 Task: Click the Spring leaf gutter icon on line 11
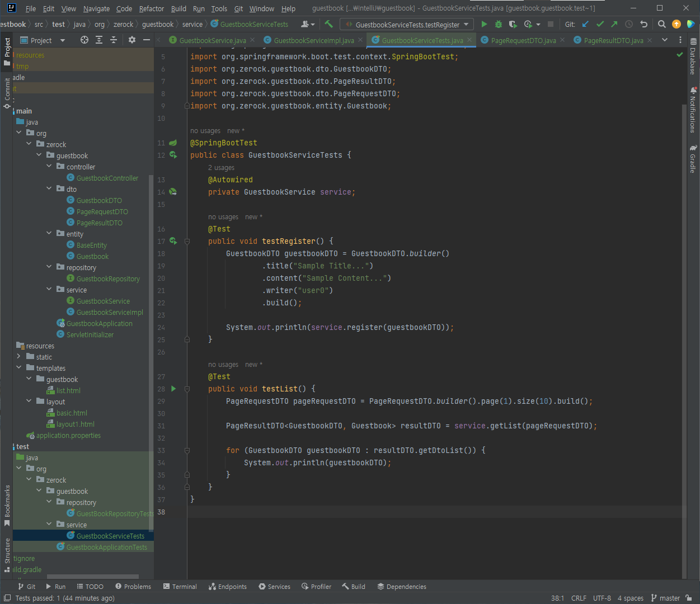click(173, 143)
